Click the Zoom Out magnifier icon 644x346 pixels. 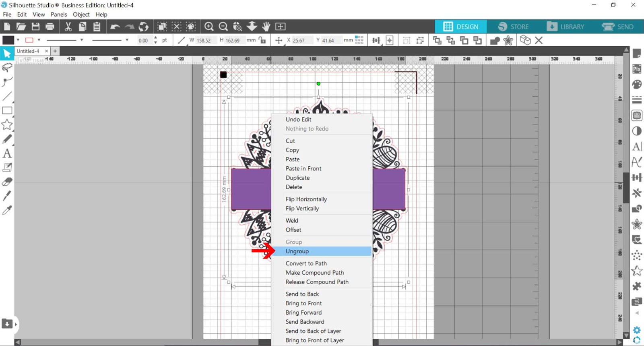click(x=223, y=27)
